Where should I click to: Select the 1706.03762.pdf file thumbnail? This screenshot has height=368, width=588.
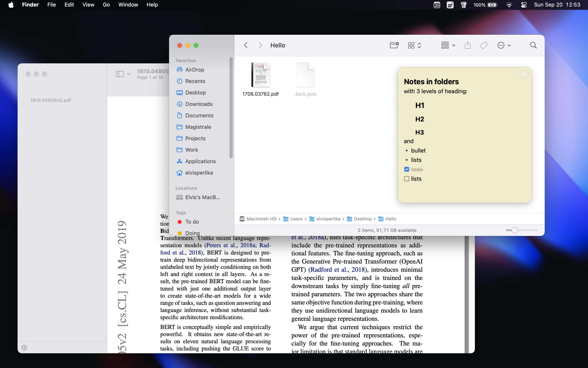(x=261, y=75)
